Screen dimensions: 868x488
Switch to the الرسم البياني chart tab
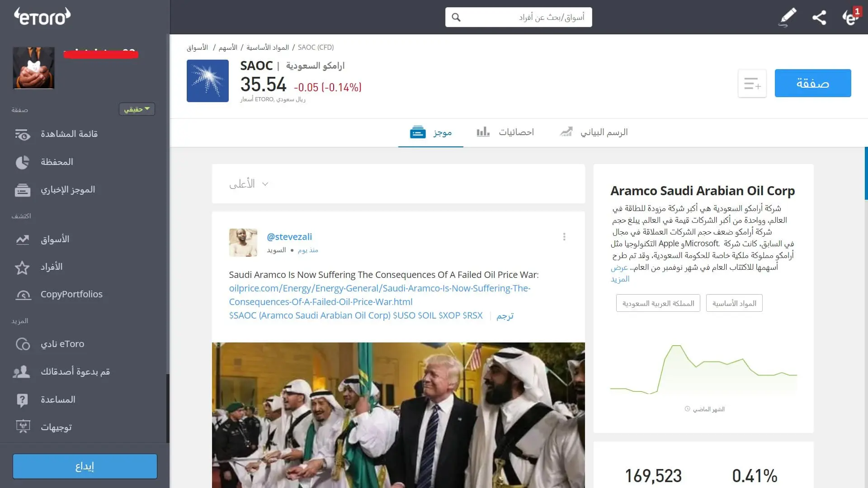coord(593,132)
